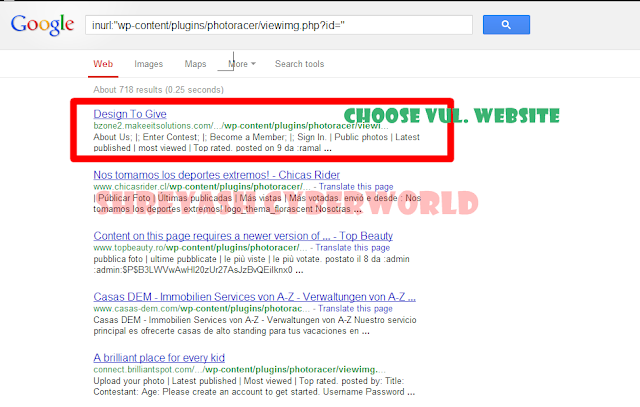Translate the topbeauty.ro result page
The image size is (640, 407).
[x=353, y=247]
